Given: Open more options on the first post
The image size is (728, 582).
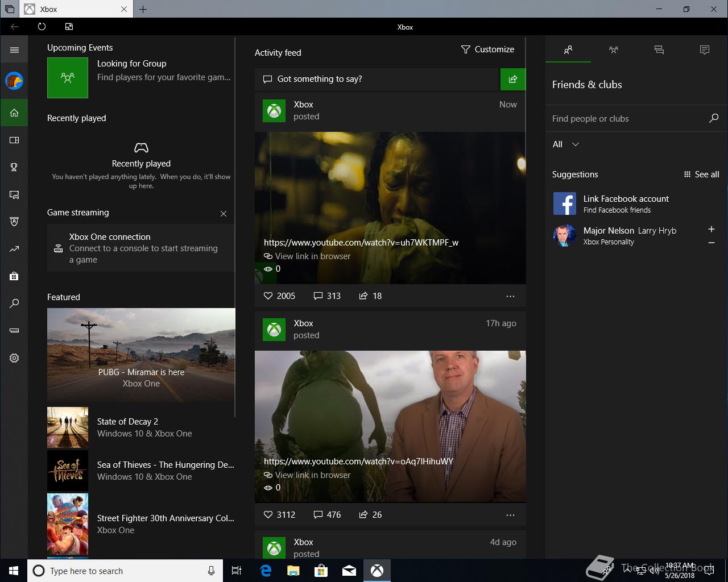Looking at the screenshot, I should click(510, 296).
